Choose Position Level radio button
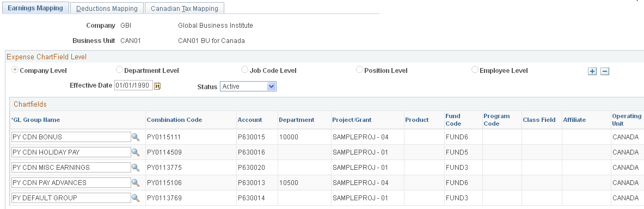Screen dimensions: 644x209 pos(360,70)
